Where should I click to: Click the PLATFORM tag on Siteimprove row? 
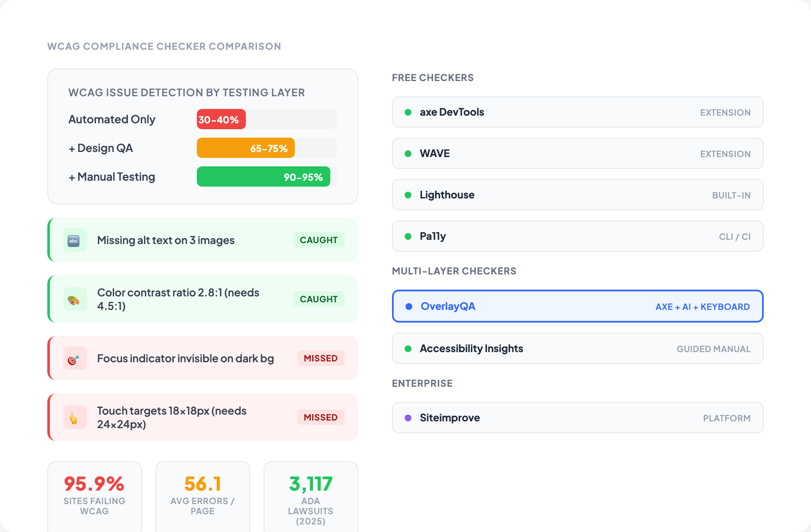pyautogui.click(x=727, y=418)
